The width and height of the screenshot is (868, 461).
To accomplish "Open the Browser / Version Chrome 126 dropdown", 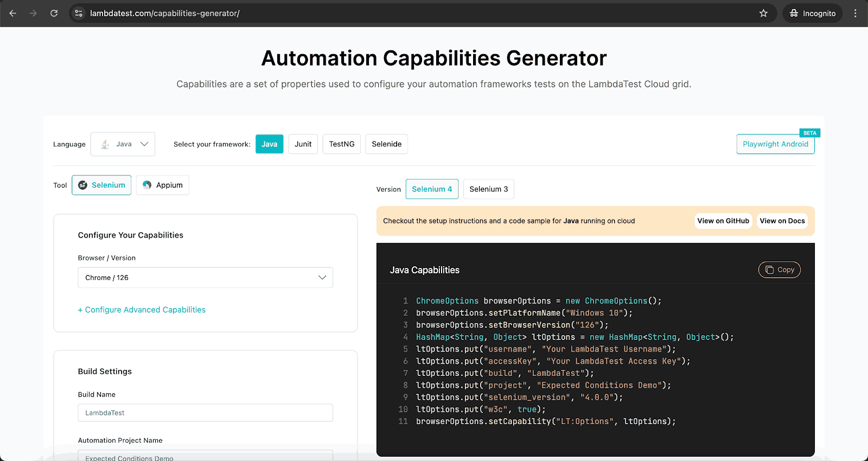I will [205, 277].
